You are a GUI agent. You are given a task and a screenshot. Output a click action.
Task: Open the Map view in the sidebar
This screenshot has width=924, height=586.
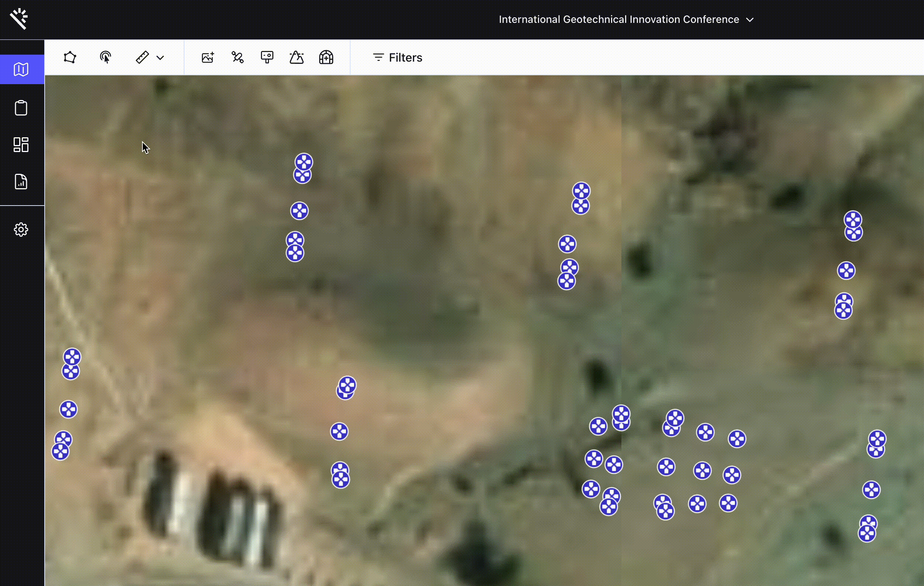21,69
